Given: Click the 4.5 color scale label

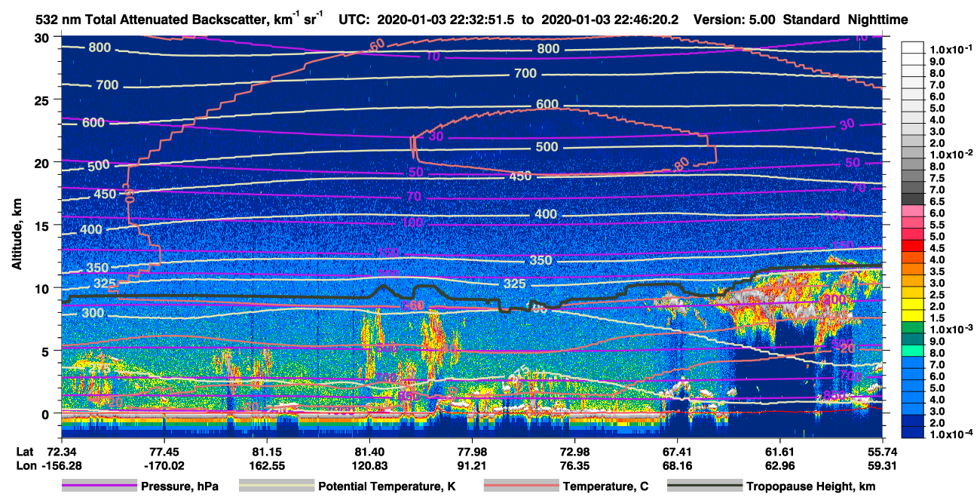Looking at the screenshot, I should (938, 248).
